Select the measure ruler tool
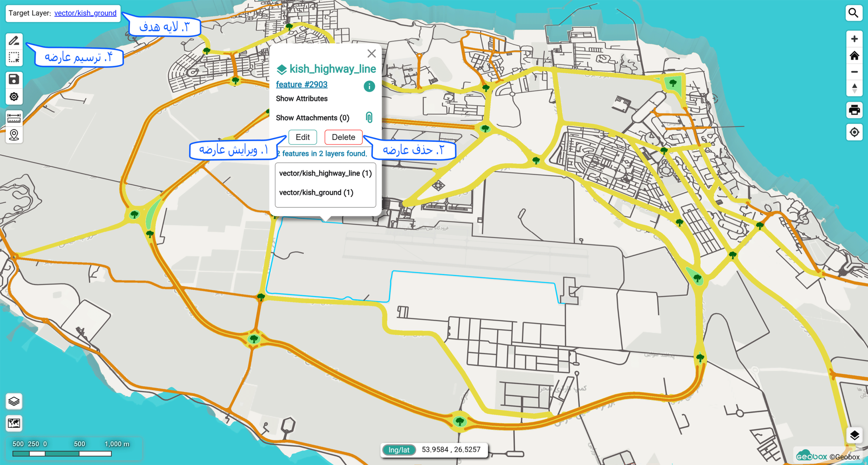Image resolution: width=868 pixels, height=465 pixels. coord(14,118)
